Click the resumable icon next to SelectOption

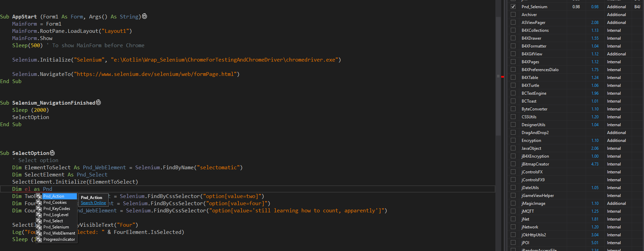pyautogui.click(x=52, y=153)
